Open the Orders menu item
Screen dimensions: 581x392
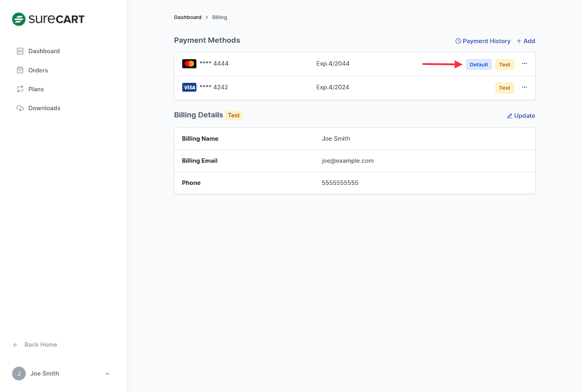point(38,70)
